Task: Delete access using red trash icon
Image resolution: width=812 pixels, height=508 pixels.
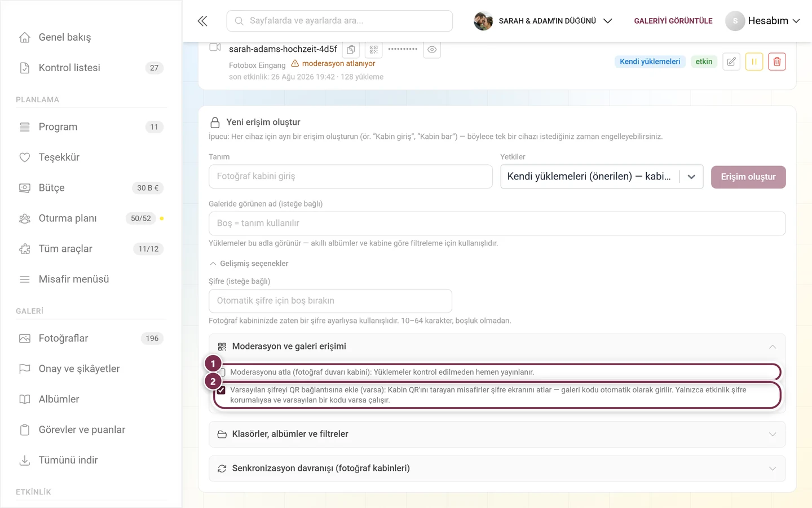Action: 777,62
